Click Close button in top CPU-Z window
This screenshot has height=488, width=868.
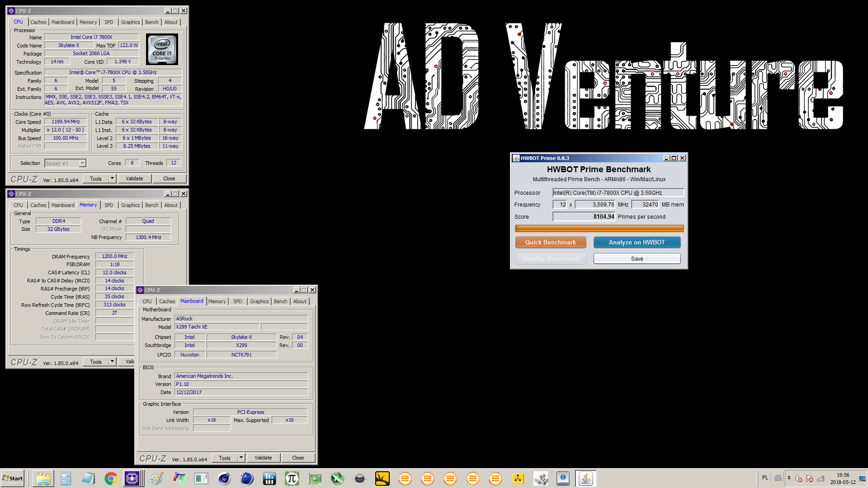coord(169,178)
